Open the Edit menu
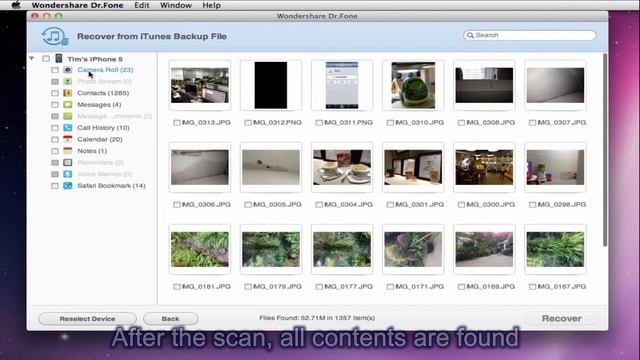This screenshot has height=360, width=640. [142, 5]
